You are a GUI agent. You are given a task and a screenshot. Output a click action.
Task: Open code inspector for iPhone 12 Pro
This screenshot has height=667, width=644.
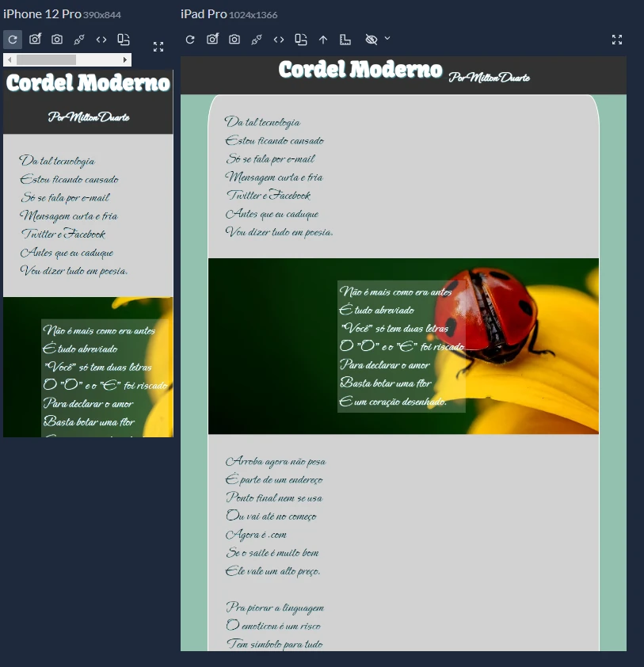click(101, 40)
